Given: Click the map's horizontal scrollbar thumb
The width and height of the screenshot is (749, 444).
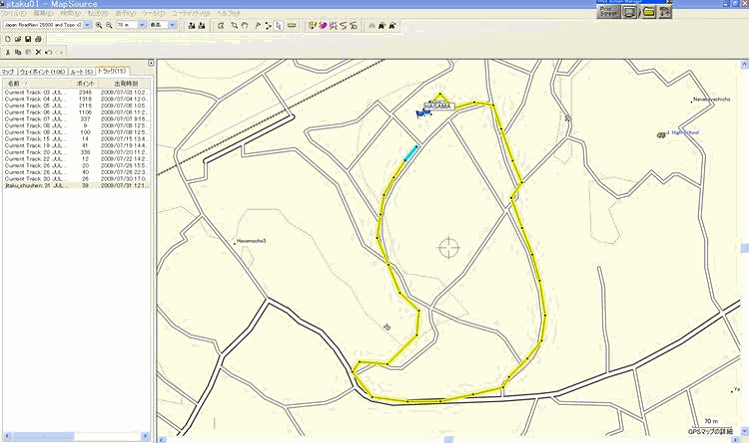Looking at the screenshot, I should 448,440.
